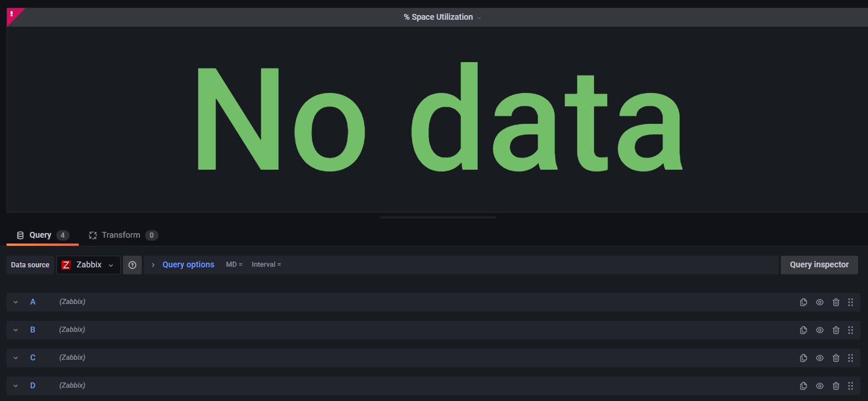Screen dimensions: 868x401
Task: Click the Transform icon next to its tab label
Action: point(92,235)
